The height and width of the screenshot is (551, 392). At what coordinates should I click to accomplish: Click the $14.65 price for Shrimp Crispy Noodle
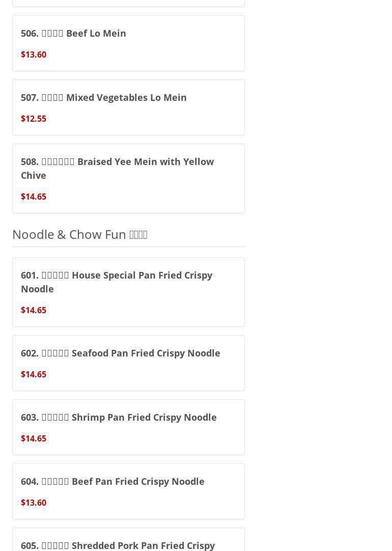click(x=34, y=438)
